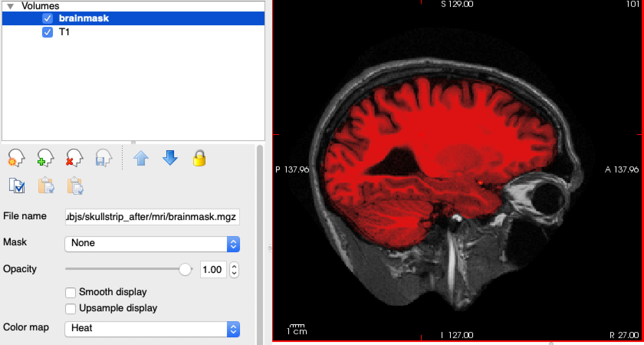Create a new empty volume
This screenshot has height=345, width=644.
[x=15, y=158]
